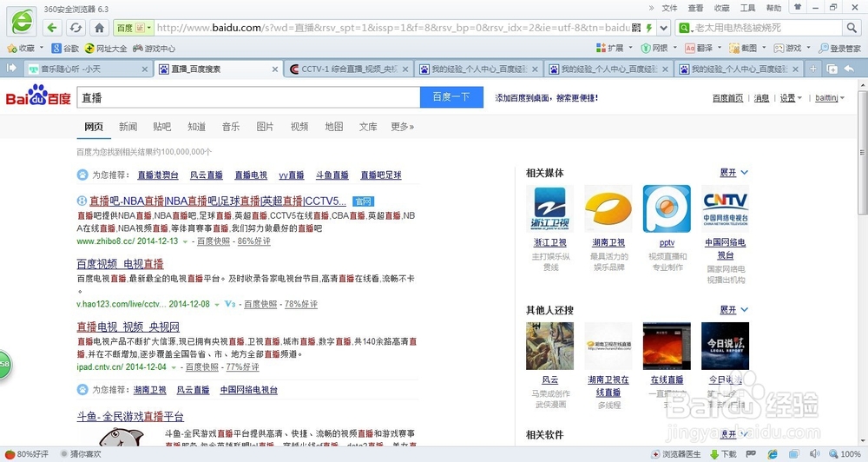Open the 直播吧-NBA直播 result link
The image size is (868, 462).
click(x=218, y=201)
